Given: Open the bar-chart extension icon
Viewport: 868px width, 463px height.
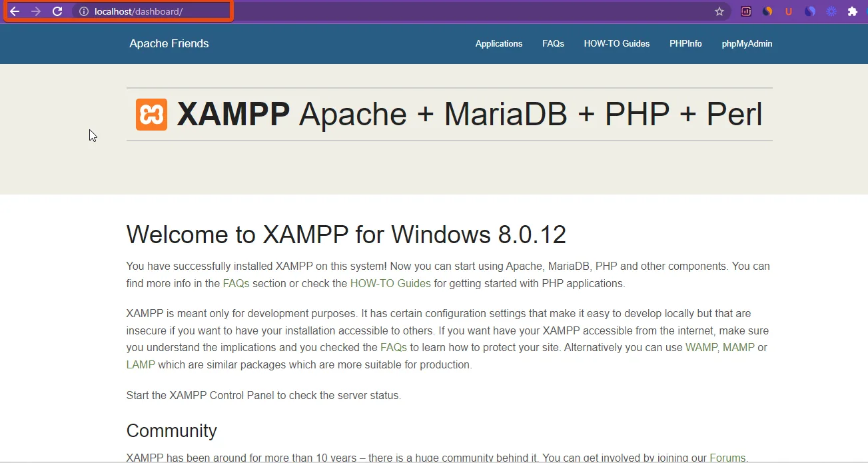Looking at the screenshot, I should [746, 11].
